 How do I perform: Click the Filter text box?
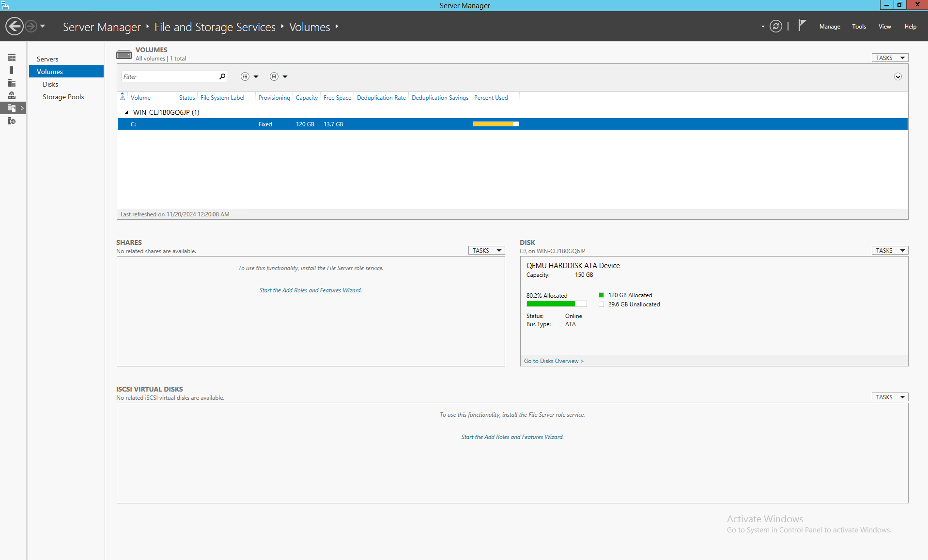[x=170, y=76]
